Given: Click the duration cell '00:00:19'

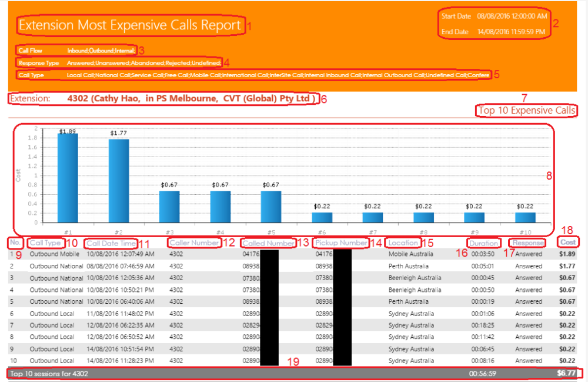Looking at the screenshot, I should [x=483, y=301].
